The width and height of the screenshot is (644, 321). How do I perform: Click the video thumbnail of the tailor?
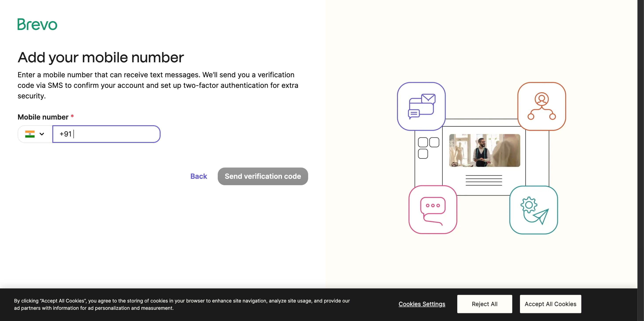(485, 150)
